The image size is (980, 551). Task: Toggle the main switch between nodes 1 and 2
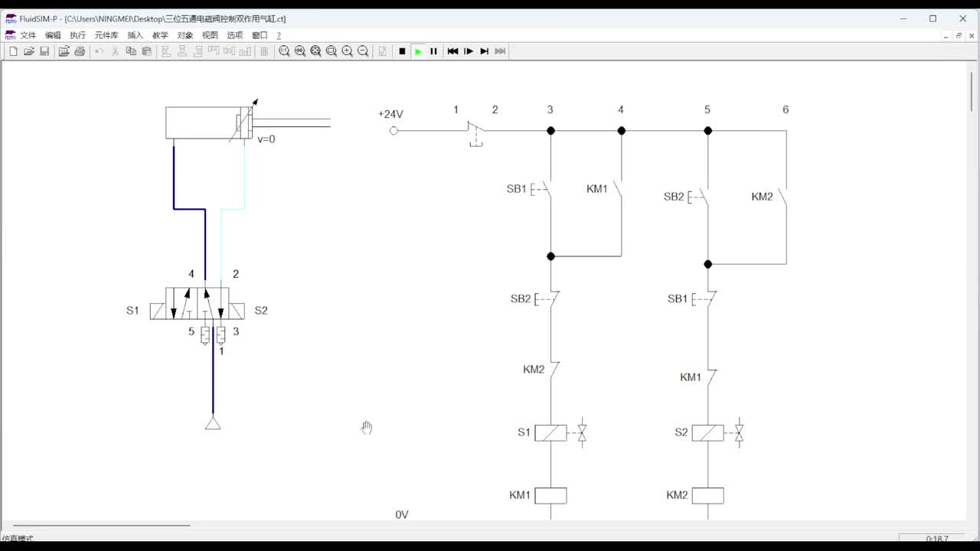click(x=475, y=130)
